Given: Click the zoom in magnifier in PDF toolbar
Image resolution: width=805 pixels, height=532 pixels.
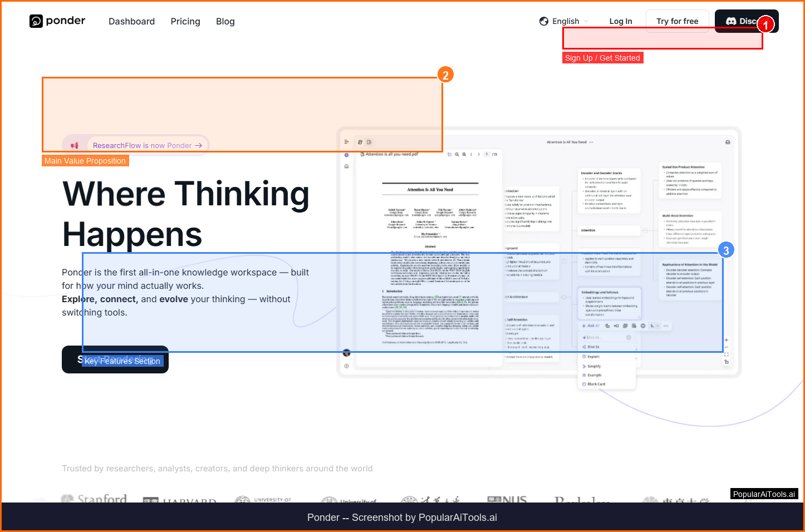Looking at the screenshot, I should pos(464,154).
